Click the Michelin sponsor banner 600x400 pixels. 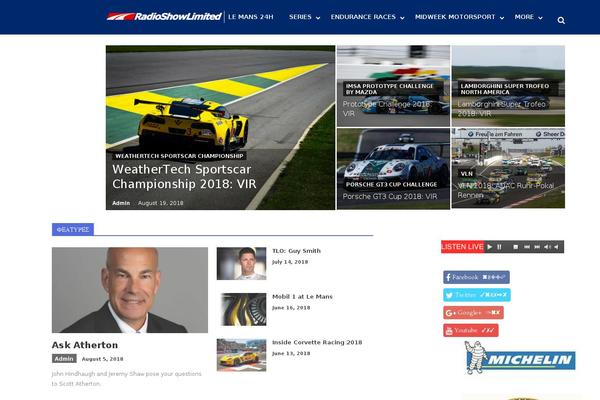tap(520, 358)
